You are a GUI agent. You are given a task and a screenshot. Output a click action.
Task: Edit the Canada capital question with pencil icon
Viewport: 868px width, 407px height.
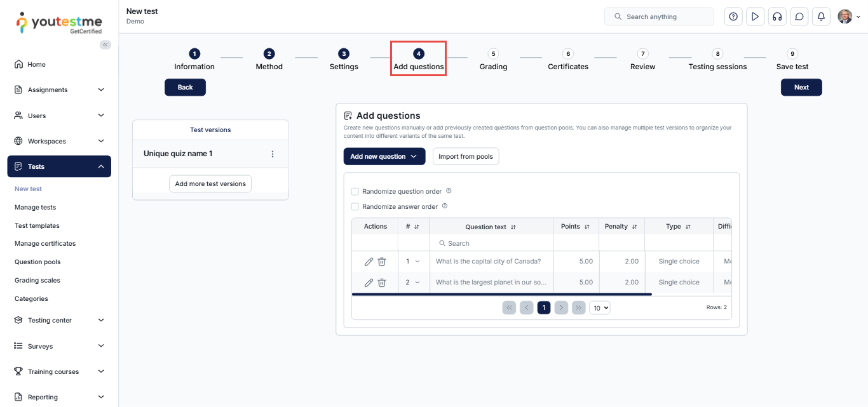click(369, 262)
